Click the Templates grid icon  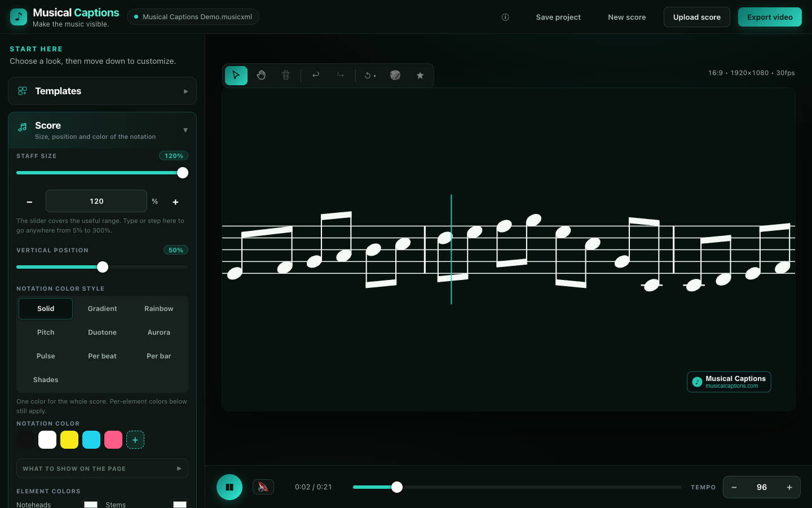click(23, 91)
